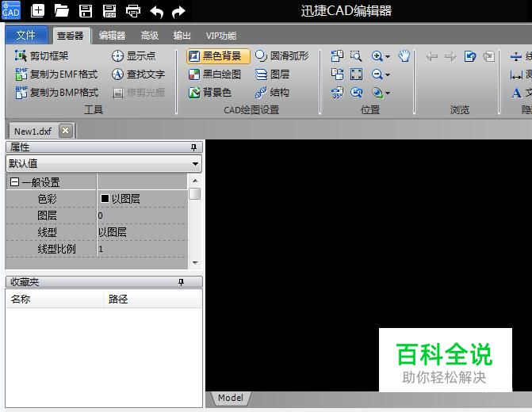The image size is (532, 412).
Task: Click the 线型比例 value field
Action: point(142,249)
